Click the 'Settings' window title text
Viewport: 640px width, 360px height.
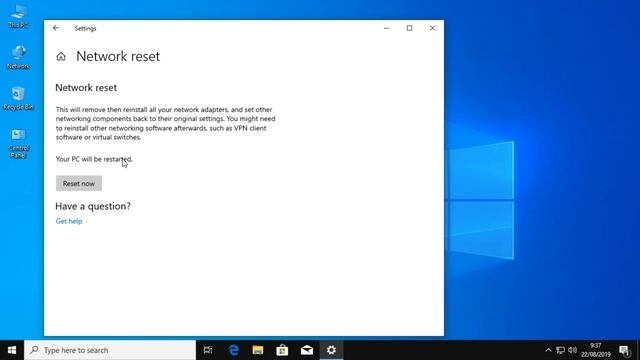pyautogui.click(x=85, y=29)
